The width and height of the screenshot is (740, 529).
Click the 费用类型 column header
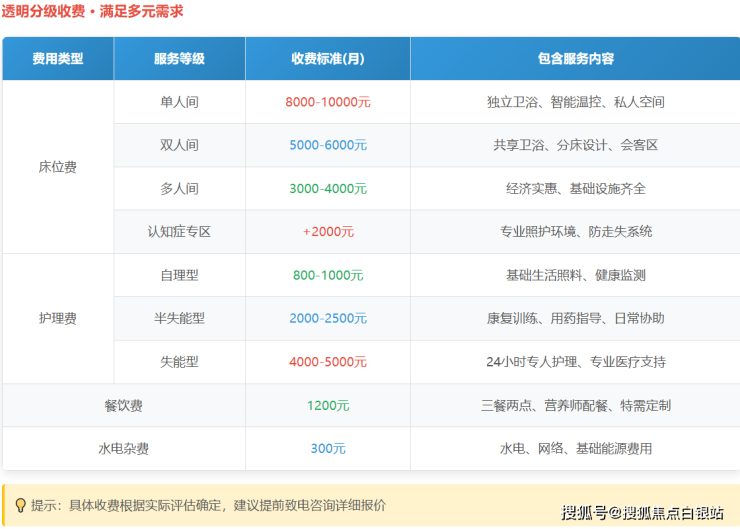(x=58, y=59)
